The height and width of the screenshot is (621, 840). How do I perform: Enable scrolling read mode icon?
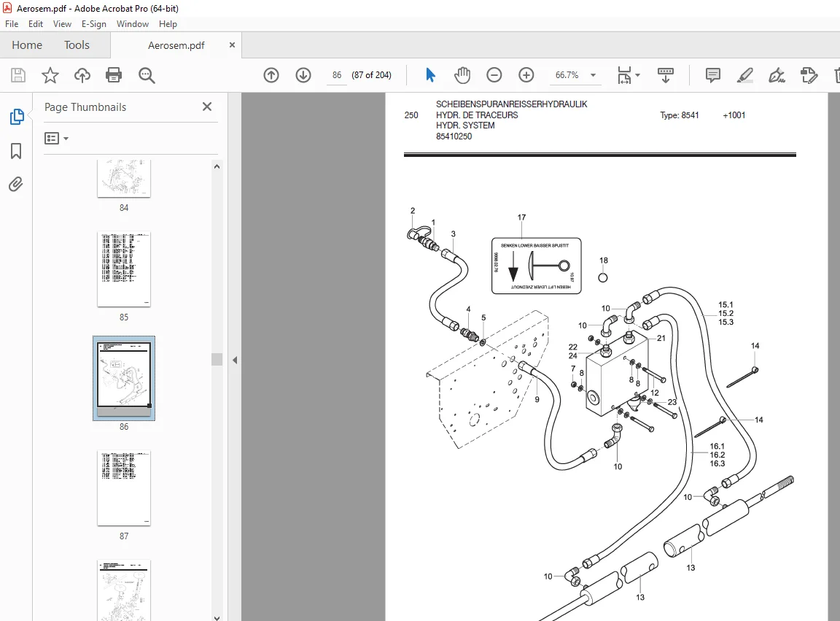click(665, 75)
